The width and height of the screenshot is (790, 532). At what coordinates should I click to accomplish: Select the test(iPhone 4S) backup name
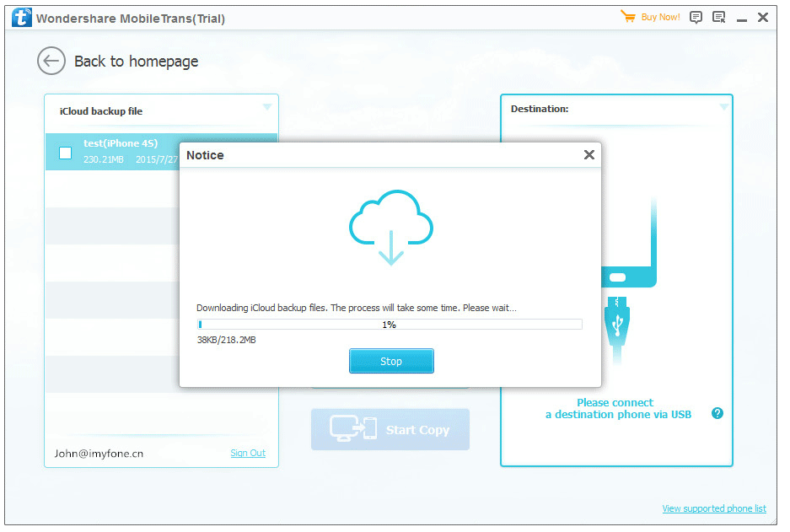(x=121, y=143)
